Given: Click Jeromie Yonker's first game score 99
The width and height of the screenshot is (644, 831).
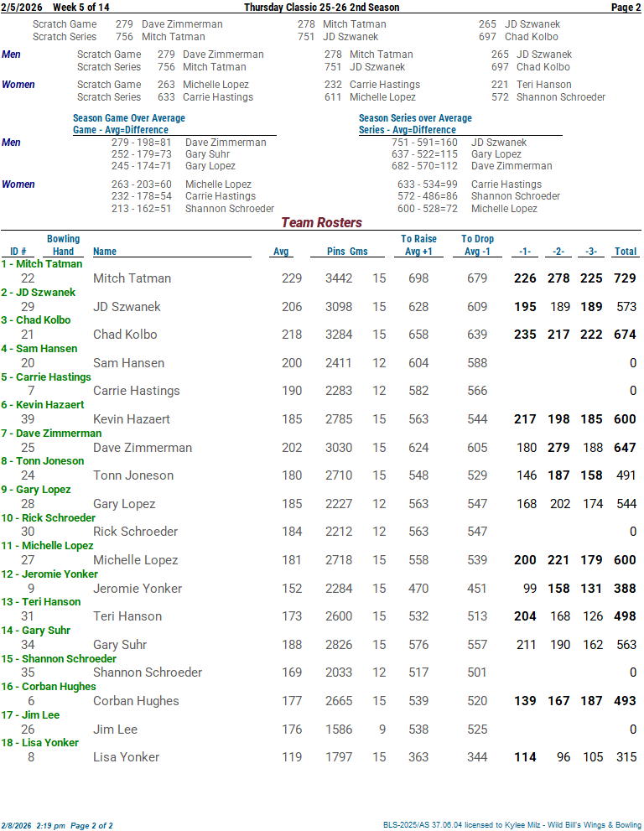Looking at the screenshot, I should click(529, 589).
